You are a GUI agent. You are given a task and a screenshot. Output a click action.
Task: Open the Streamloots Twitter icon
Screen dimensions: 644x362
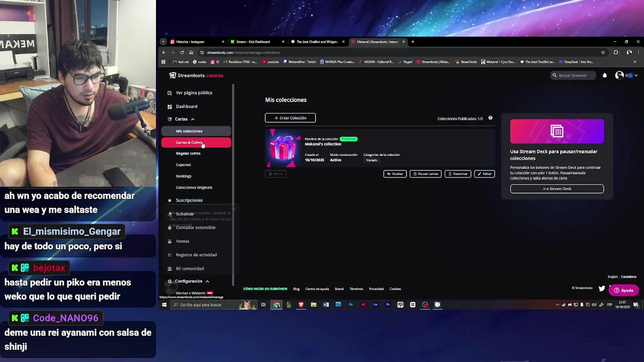click(x=602, y=289)
